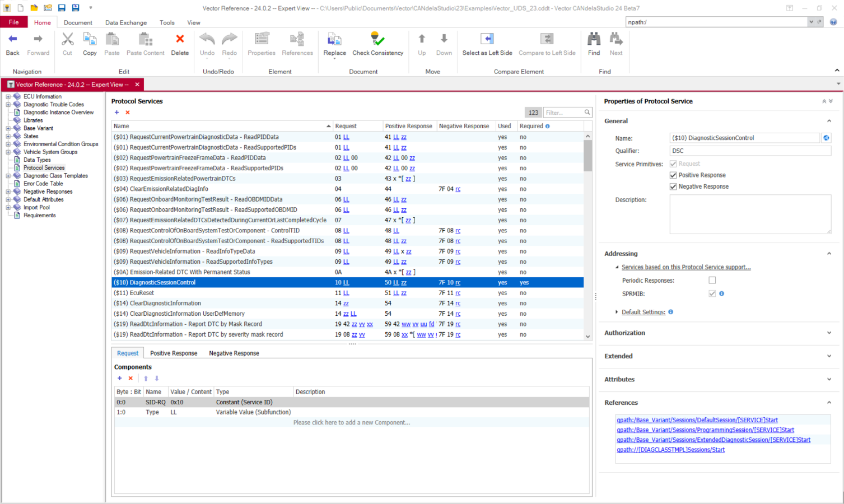Delete component with the Components red x icon

click(130, 378)
